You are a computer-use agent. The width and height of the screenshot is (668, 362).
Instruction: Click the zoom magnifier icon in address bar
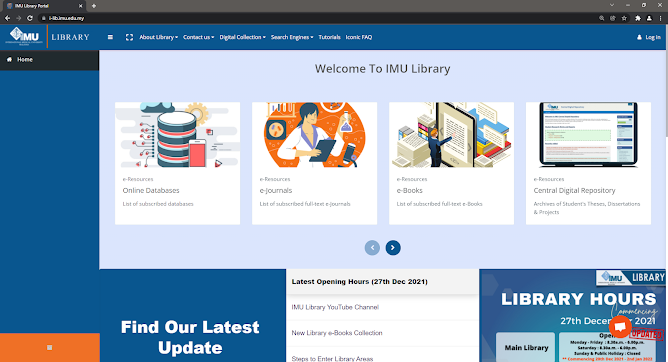click(x=602, y=18)
